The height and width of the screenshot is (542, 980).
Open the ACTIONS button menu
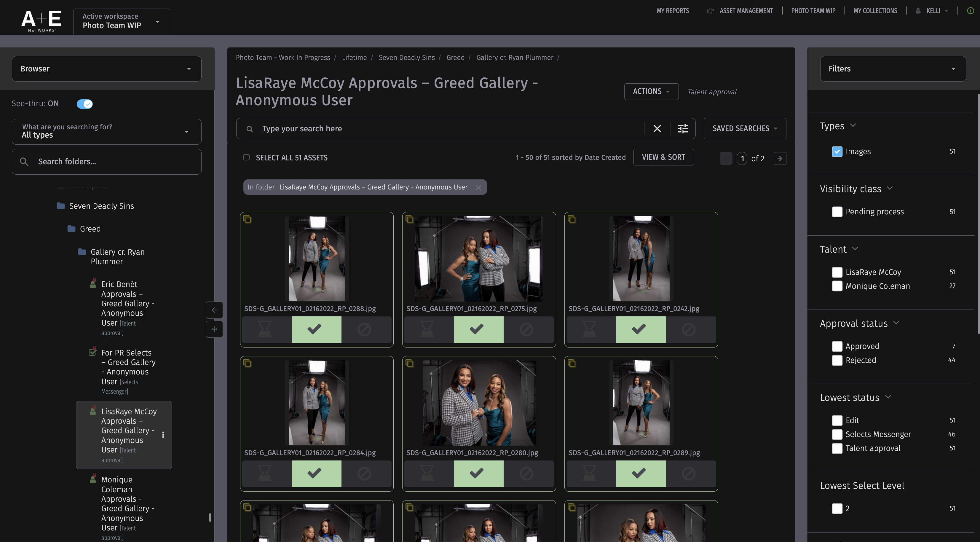point(651,91)
